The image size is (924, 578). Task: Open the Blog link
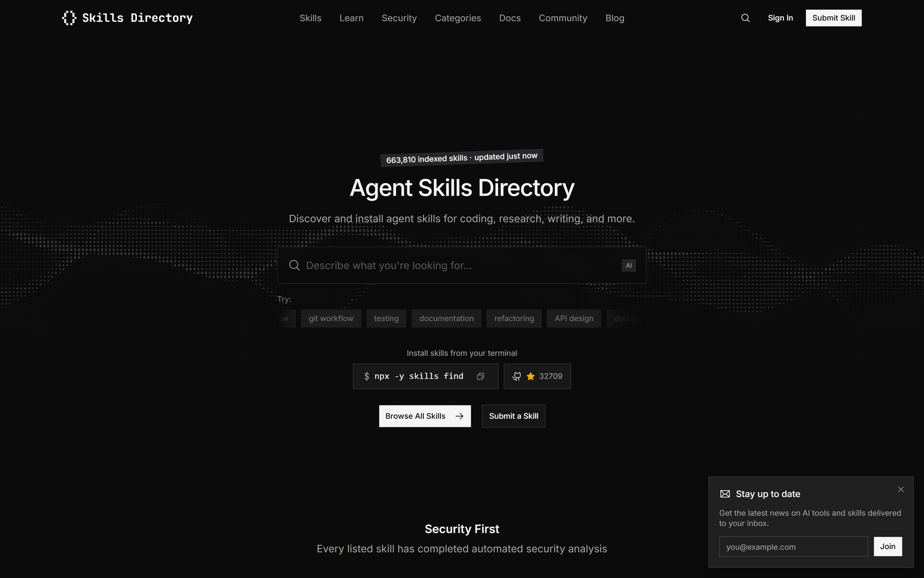coord(615,18)
